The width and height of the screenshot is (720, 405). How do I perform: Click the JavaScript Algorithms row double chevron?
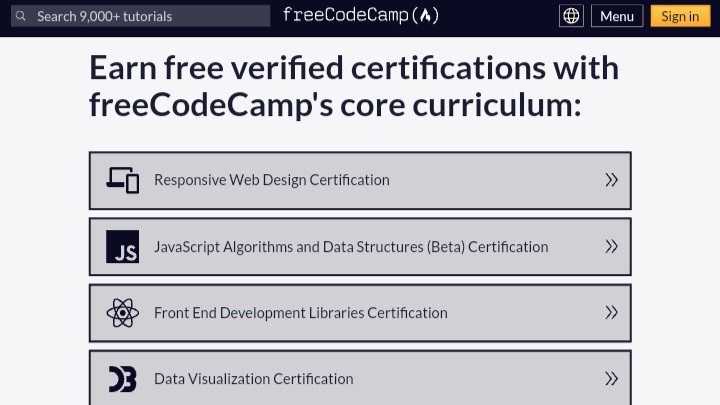[x=612, y=246]
